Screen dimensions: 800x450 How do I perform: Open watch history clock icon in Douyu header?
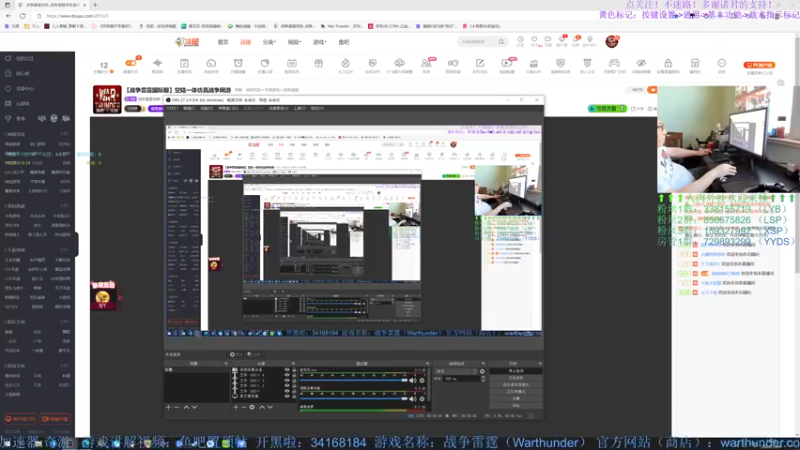pyautogui.click(x=520, y=39)
